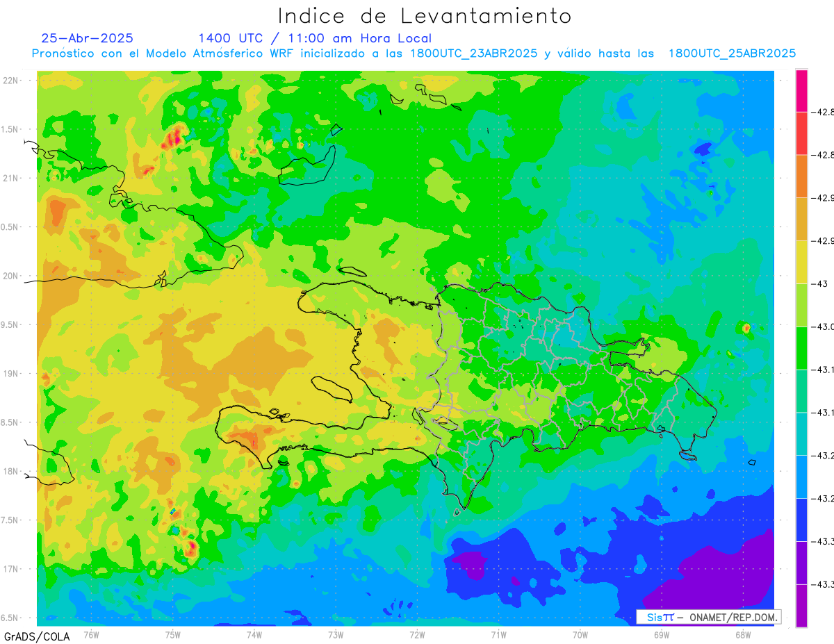Click the sea green legend swatch
The height and width of the screenshot is (644, 834).
point(801,391)
